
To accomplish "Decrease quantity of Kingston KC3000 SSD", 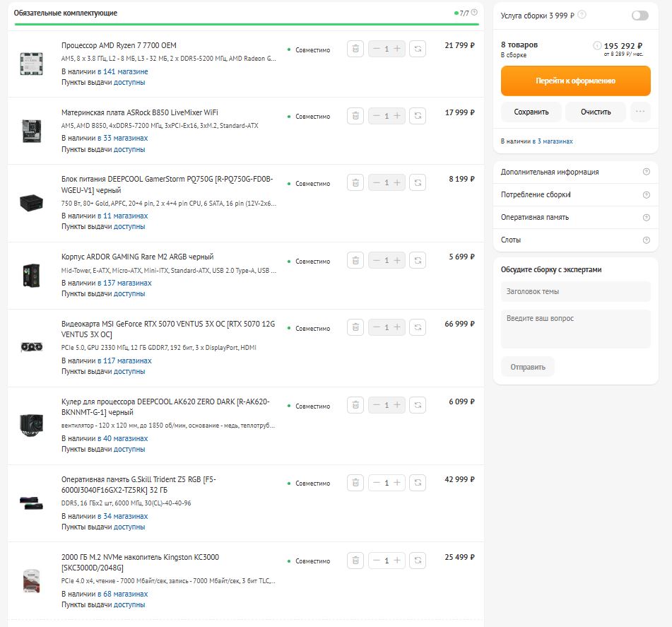I will [x=376, y=561].
